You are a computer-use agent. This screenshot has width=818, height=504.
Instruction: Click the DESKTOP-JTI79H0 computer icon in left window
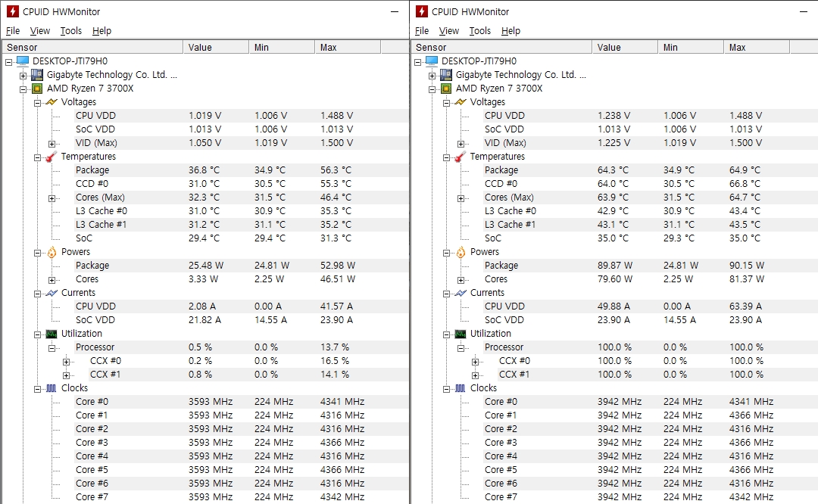[x=23, y=61]
